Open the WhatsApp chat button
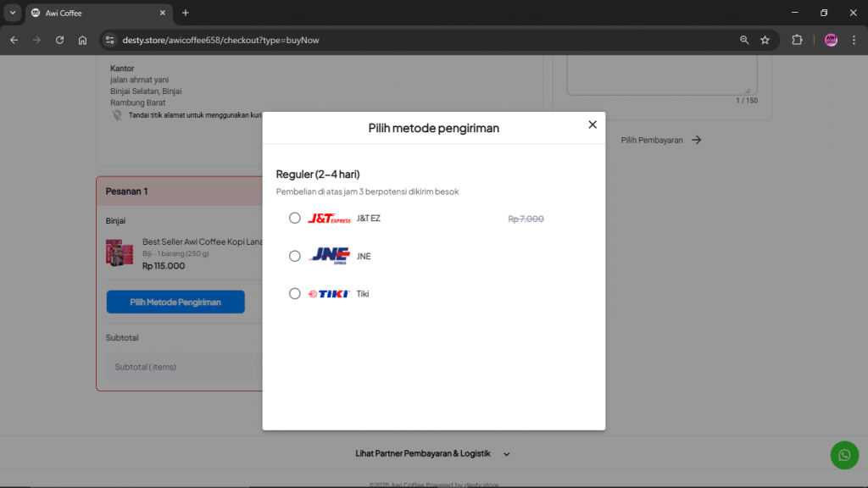Image resolution: width=868 pixels, height=488 pixels. 844,455
